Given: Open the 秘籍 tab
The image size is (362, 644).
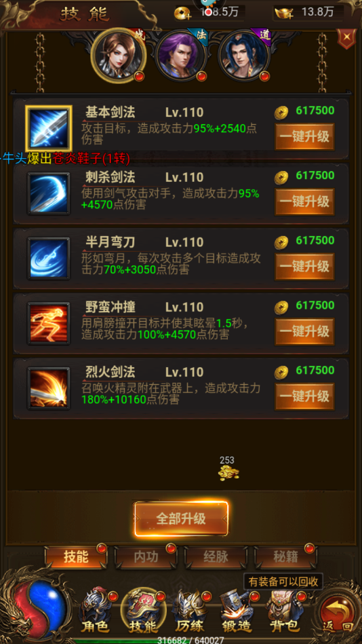Looking at the screenshot, I should pos(285,557).
